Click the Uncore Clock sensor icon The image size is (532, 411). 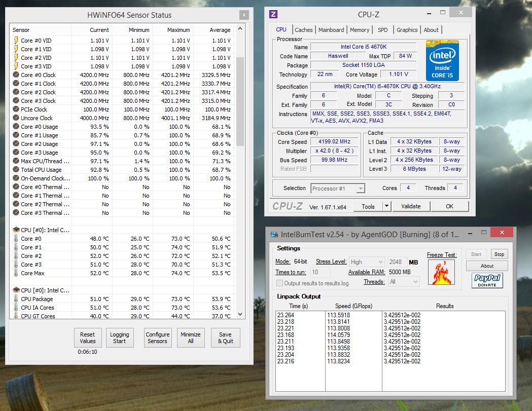click(16, 118)
